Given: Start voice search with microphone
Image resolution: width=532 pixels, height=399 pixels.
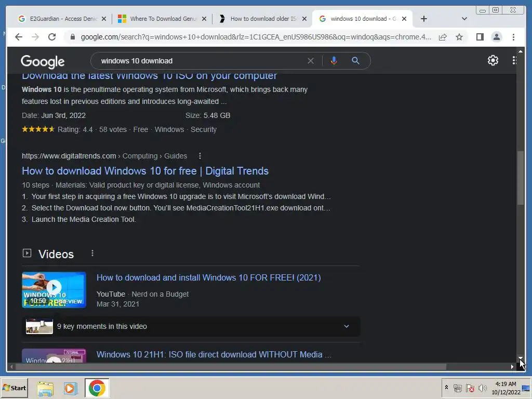Looking at the screenshot, I should point(334,61).
